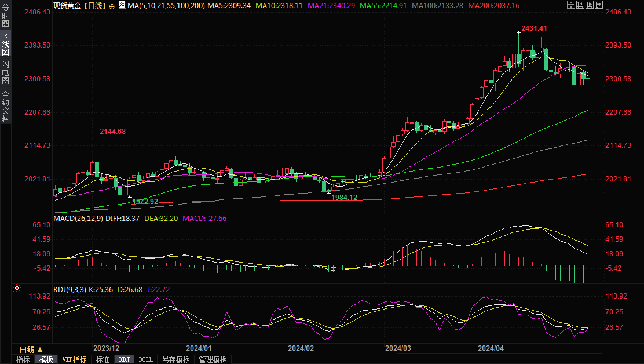
Task: Open 管理模板 template manager
Action: pos(213,359)
